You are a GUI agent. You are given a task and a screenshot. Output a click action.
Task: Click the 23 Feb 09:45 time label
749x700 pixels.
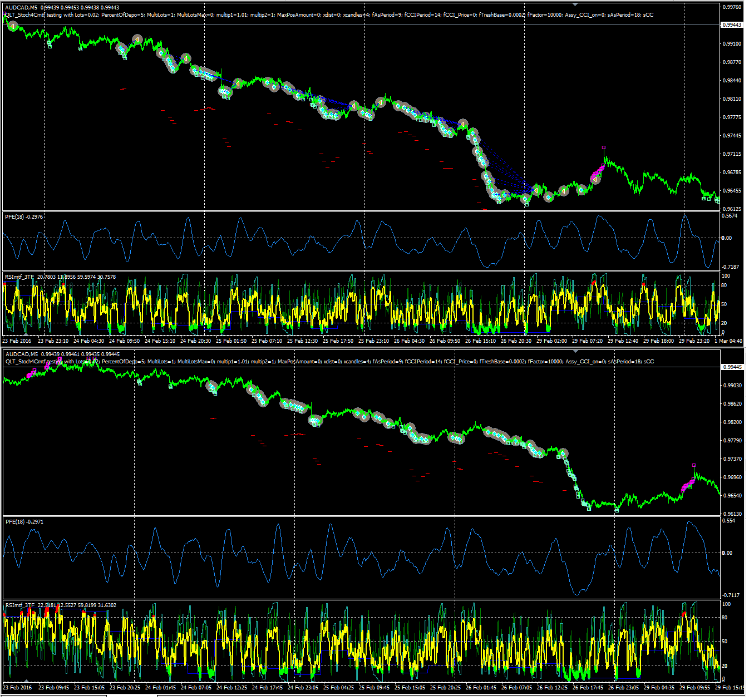[x=54, y=688]
